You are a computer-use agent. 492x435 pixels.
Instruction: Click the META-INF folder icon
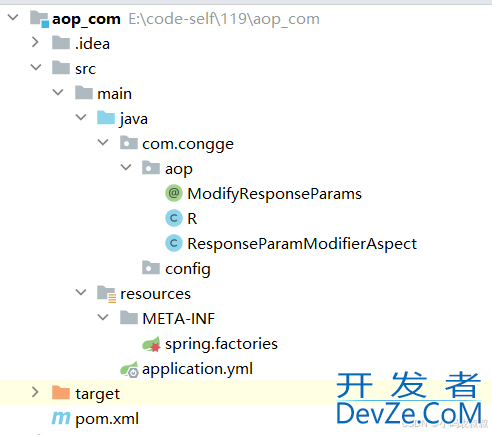tap(129, 318)
